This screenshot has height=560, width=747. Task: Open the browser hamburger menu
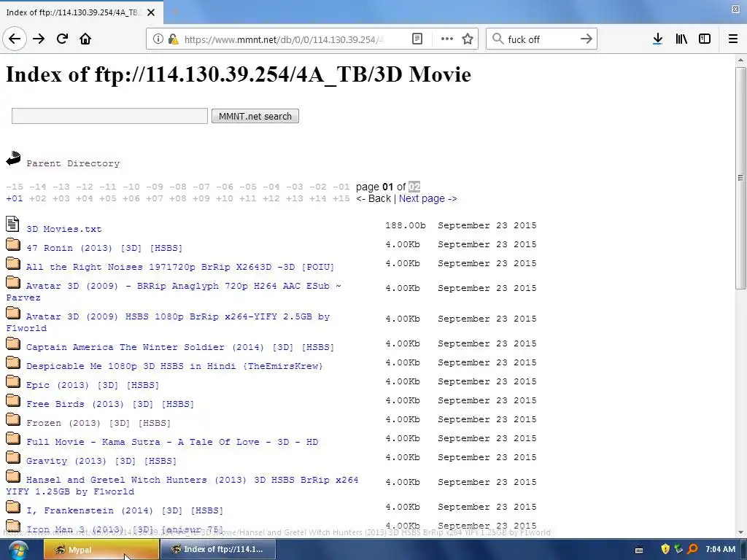[x=733, y=39]
